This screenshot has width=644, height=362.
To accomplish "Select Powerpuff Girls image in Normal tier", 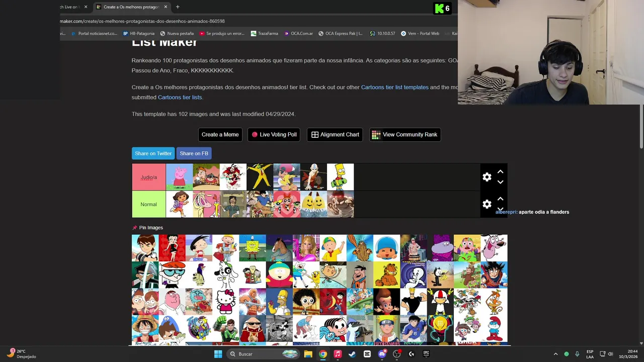I will (x=287, y=204).
